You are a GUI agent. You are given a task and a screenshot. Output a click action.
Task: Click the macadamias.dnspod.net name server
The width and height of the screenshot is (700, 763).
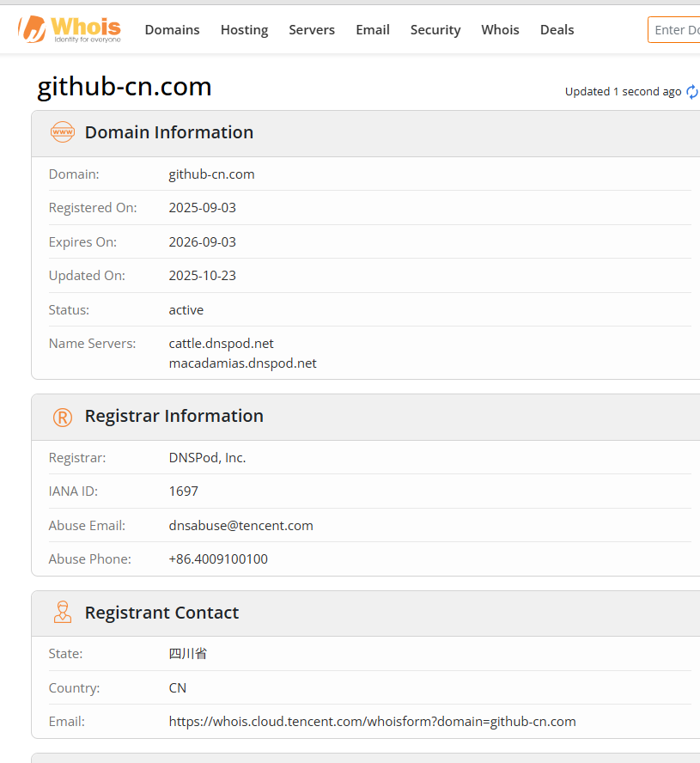(242, 363)
